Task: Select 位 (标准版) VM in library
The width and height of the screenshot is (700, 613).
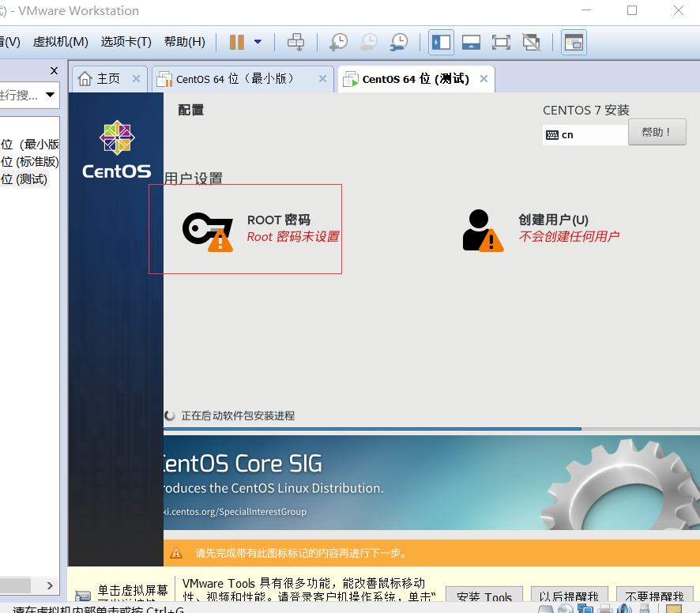Action: click(30, 162)
